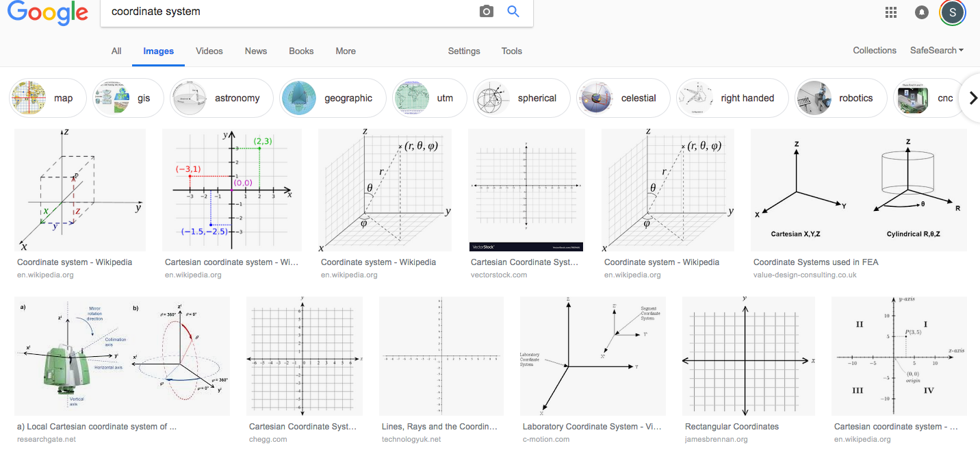Open the green laser scanner researchgate image

click(x=122, y=356)
